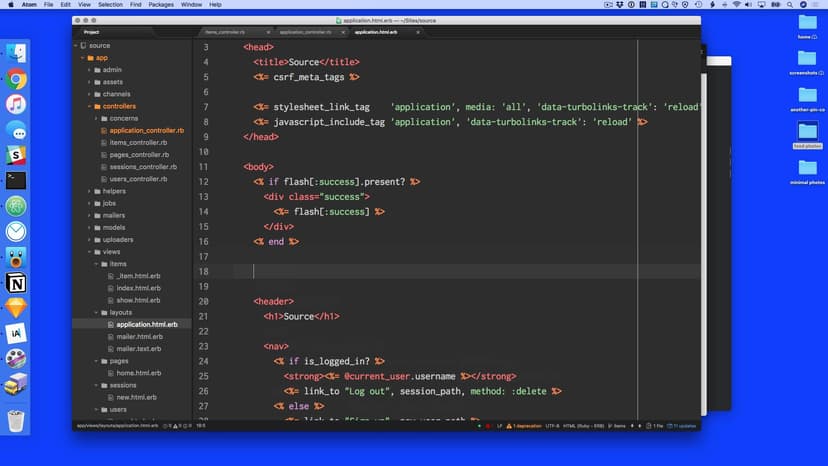Open the Trash in the dock
Viewport: 828px width, 466px height.
pyautogui.click(x=16, y=420)
